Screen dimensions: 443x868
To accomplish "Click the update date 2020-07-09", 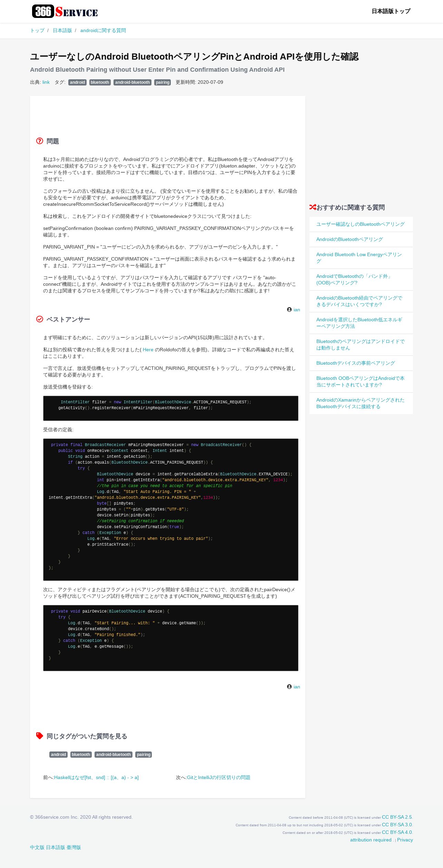I will (x=210, y=82).
